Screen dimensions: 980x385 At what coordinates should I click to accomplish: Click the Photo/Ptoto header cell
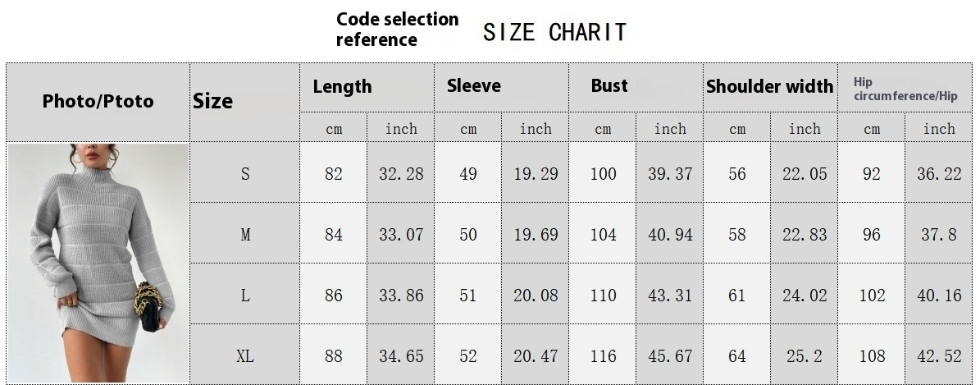click(98, 102)
